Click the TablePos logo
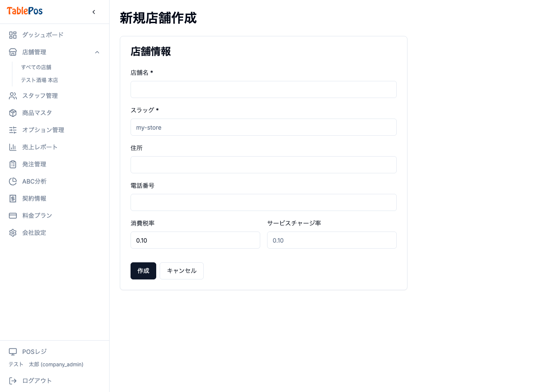The height and width of the screenshot is (392, 550). coord(25,11)
